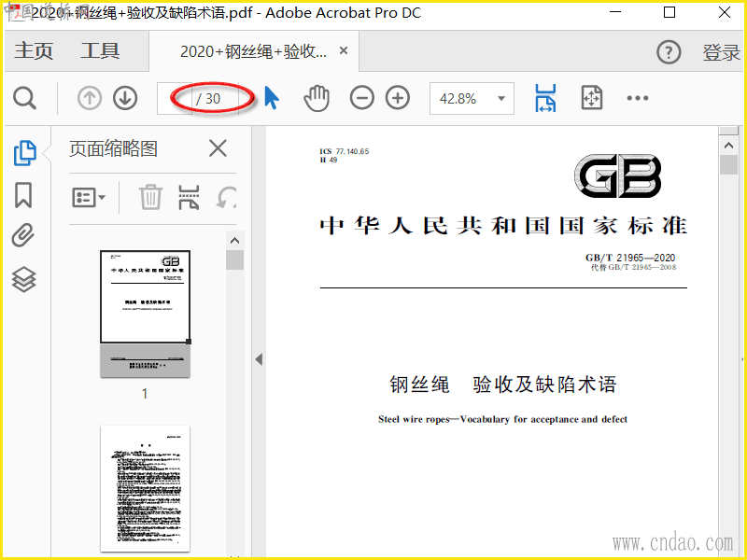Click the 登录 sign-in link
747x560 pixels.
tap(721, 52)
